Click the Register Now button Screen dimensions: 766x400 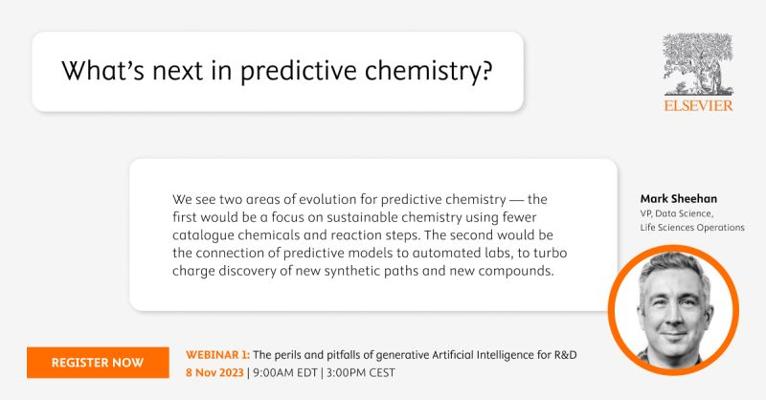point(98,362)
